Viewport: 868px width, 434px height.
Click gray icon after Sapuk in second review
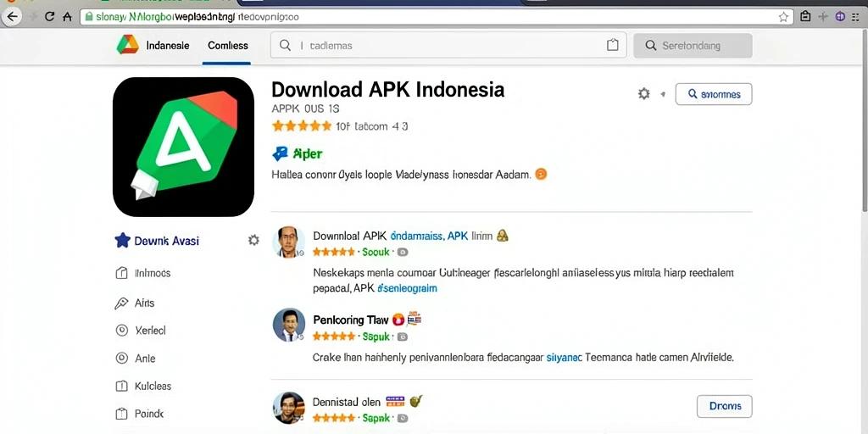click(403, 337)
